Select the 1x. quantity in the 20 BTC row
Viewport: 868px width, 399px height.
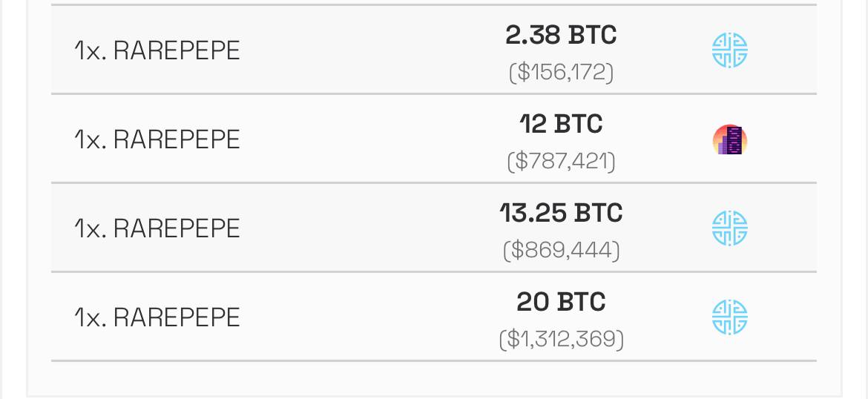coord(91,317)
